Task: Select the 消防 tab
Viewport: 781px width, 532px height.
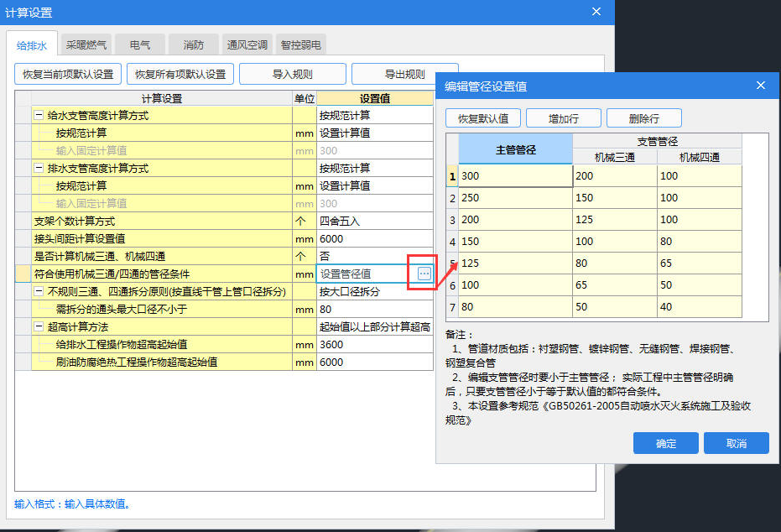Action: pyautogui.click(x=193, y=45)
